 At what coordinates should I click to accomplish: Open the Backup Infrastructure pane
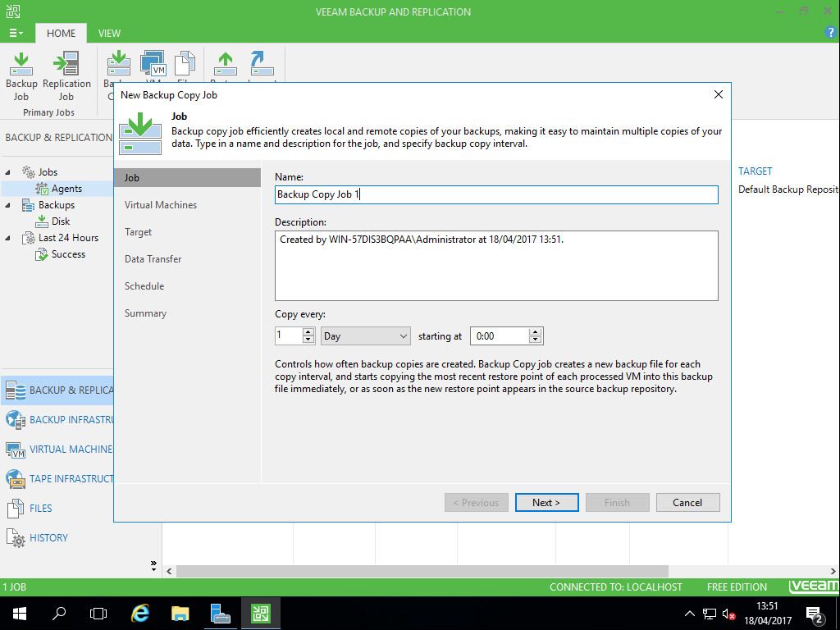58,420
